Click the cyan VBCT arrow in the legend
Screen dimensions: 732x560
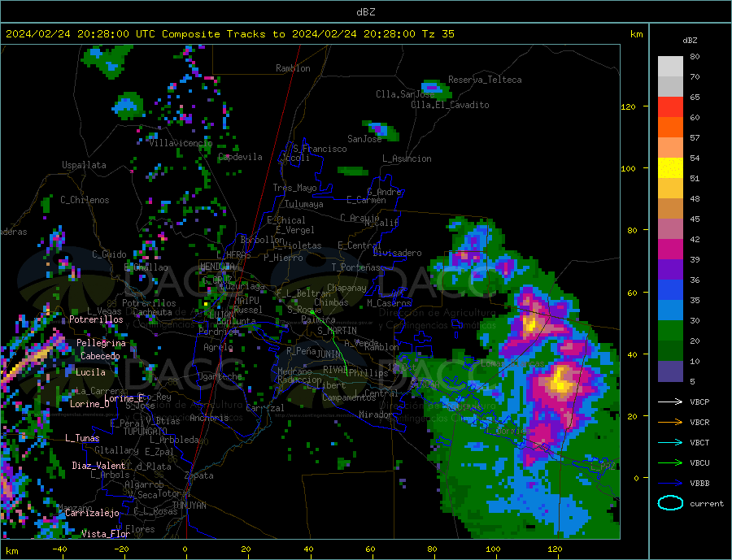670,442
